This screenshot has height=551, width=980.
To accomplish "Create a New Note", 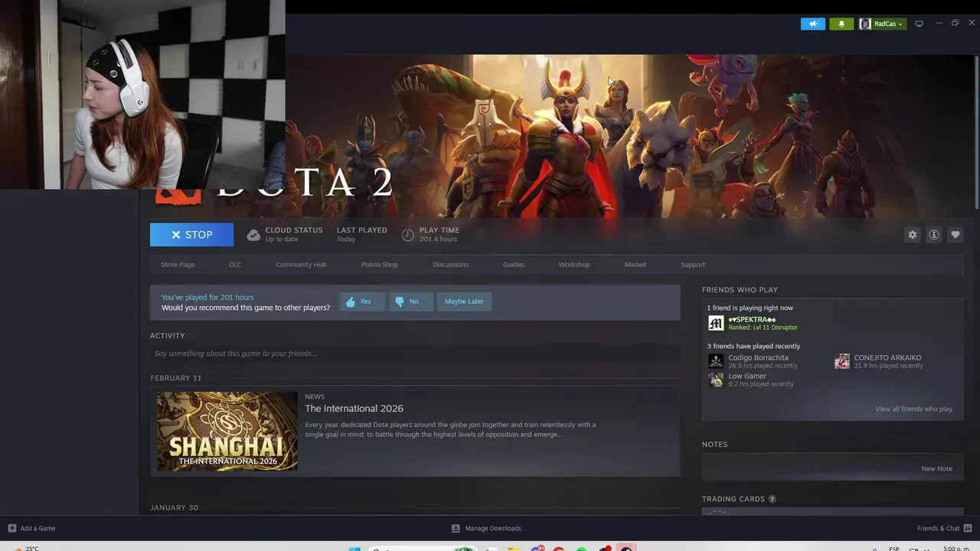I will 936,469.
